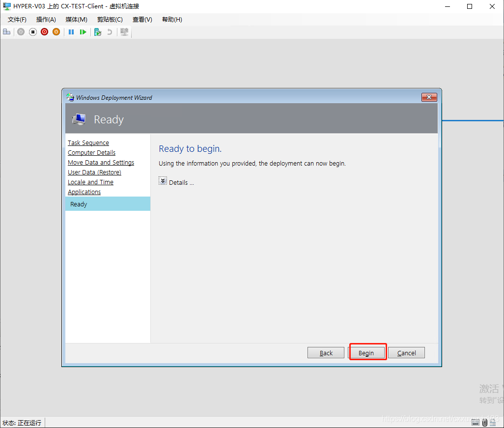Close the Windows Deployment Wizard dialog
Screen dimensions: 504x428
(429, 97)
